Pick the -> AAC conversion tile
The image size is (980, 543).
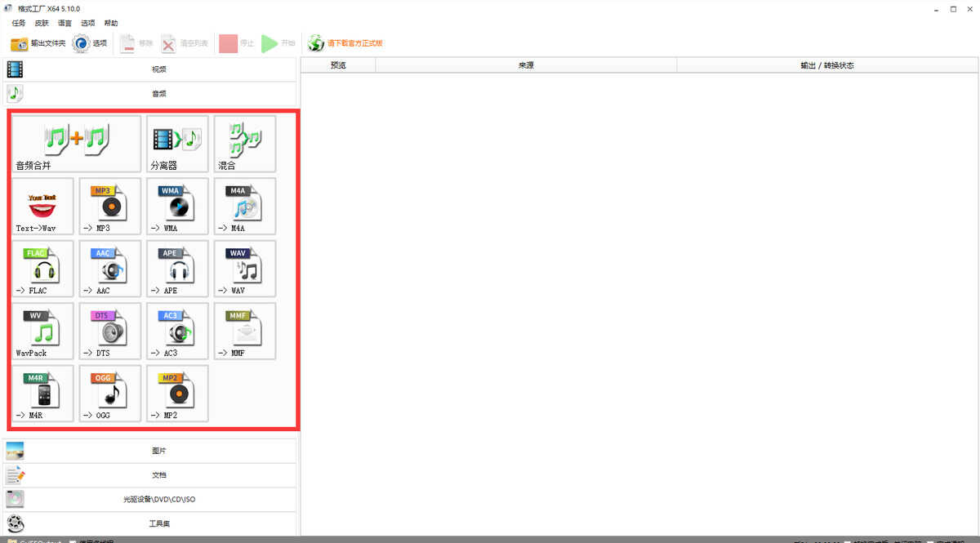[109, 269]
